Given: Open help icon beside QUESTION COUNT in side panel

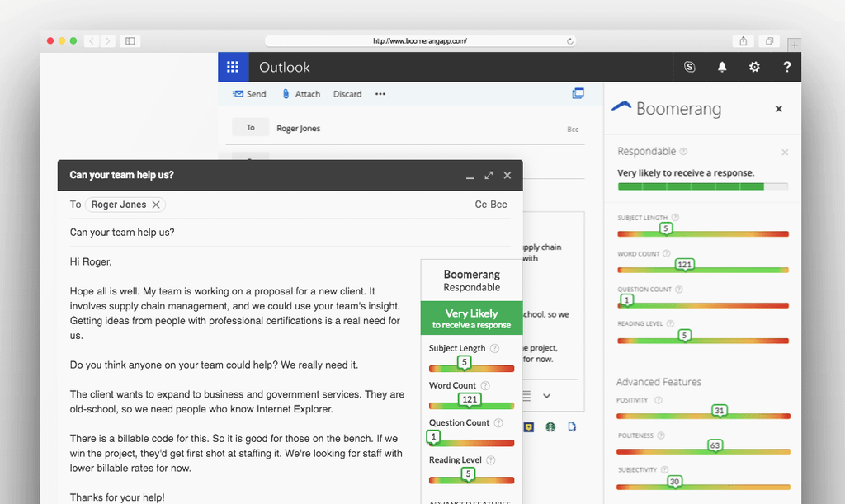Looking at the screenshot, I should coord(679,290).
